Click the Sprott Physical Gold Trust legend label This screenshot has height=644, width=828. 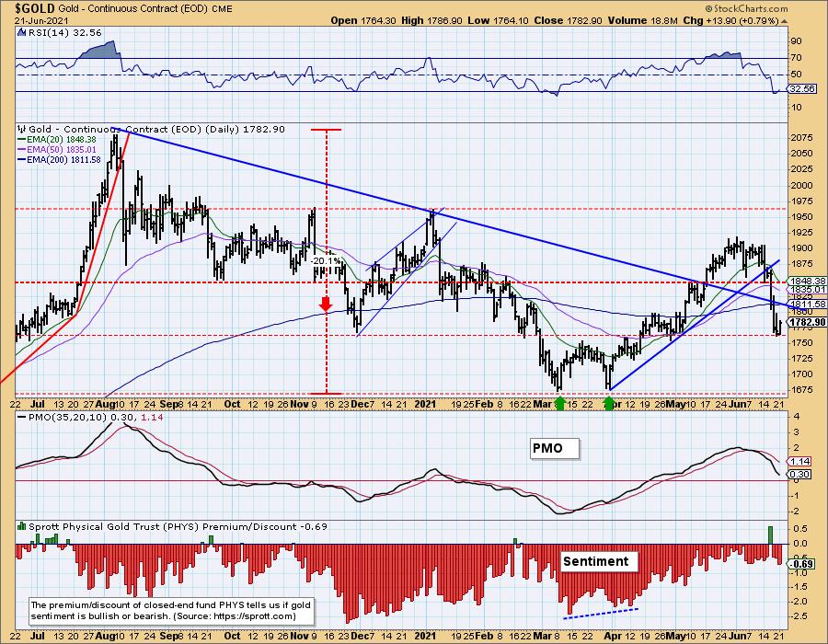[x=178, y=527]
